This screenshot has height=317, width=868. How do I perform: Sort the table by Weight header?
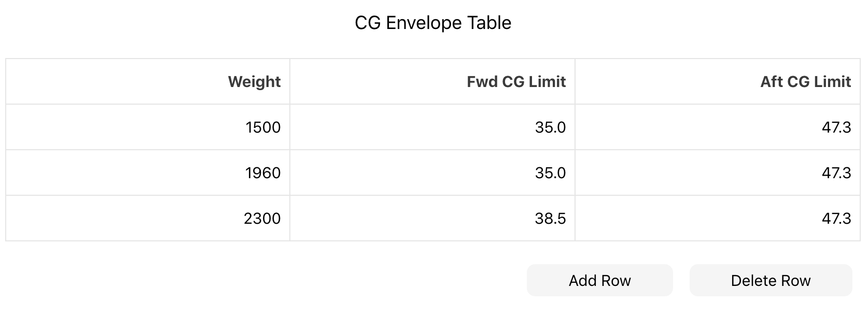point(148,81)
